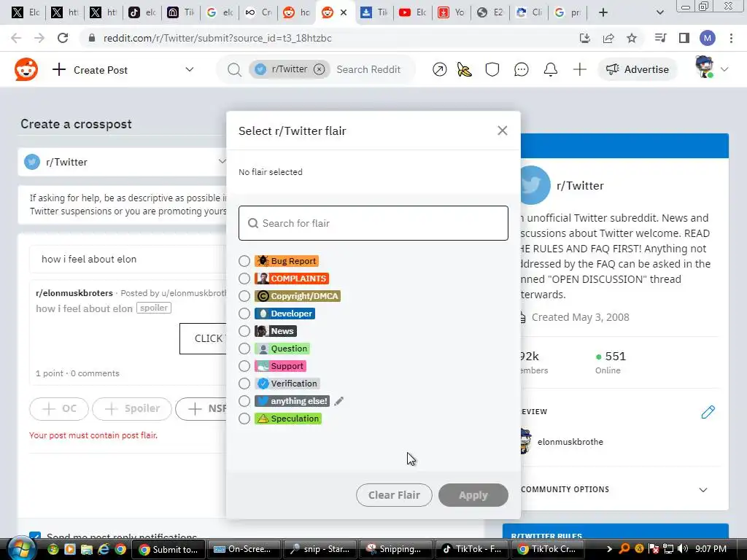The image size is (747, 560).
Task: Click the Apply button
Action: tap(473, 495)
